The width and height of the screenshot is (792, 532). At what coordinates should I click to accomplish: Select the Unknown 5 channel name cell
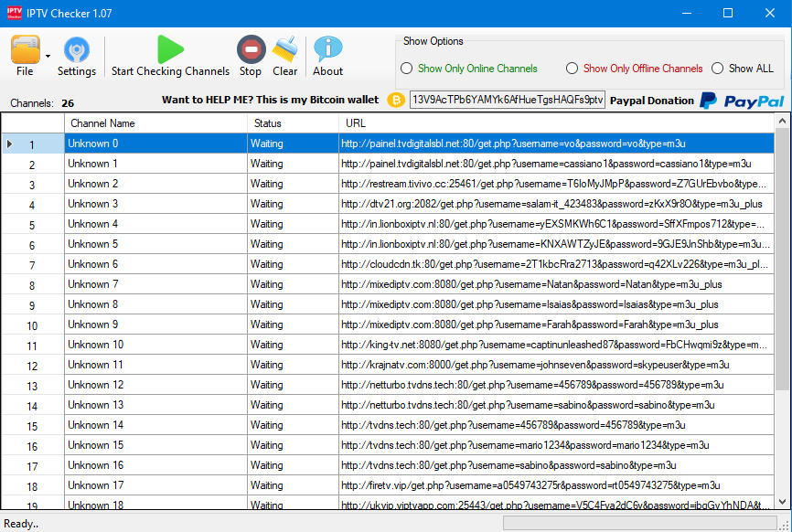click(156, 244)
